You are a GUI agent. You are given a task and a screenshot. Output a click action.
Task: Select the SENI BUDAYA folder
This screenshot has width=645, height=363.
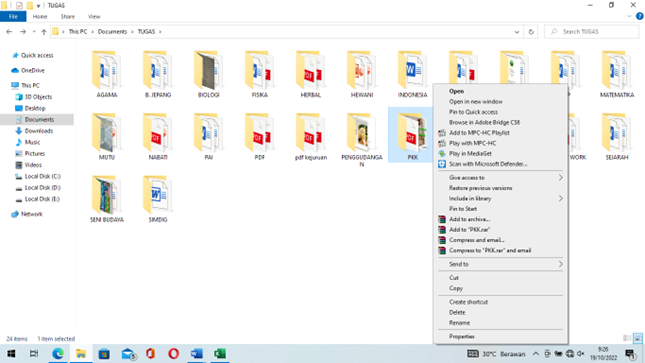pyautogui.click(x=107, y=199)
